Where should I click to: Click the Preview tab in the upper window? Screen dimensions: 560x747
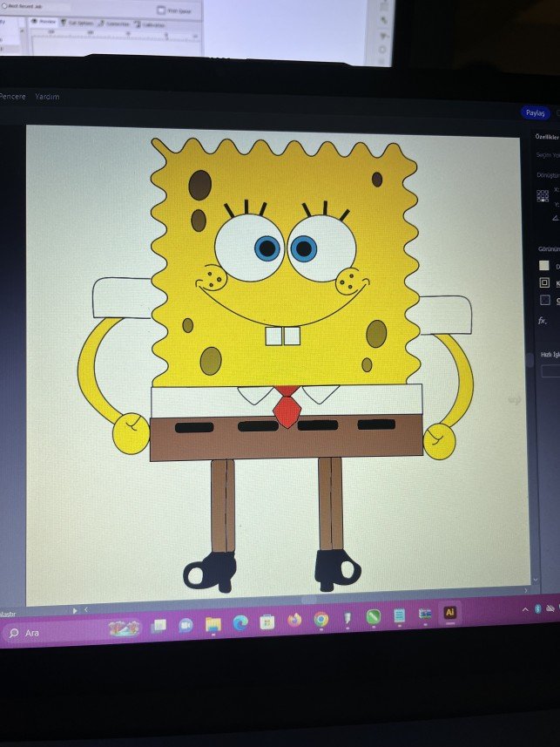[x=44, y=22]
